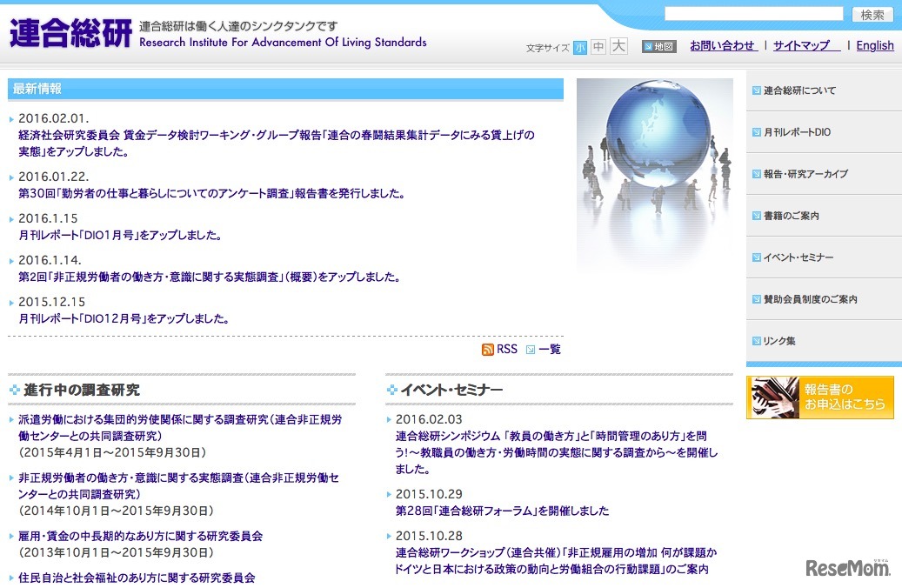Viewport: 902px width, 588px height.
Task: Click the bullet arrow beside 2016.02.01.
Action: [11, 119]
